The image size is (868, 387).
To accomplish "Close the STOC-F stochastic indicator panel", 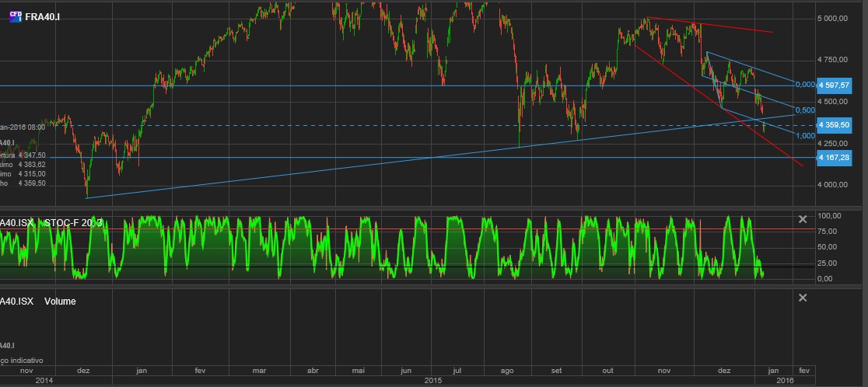I will pyautogui.click(x=803, y=220).
